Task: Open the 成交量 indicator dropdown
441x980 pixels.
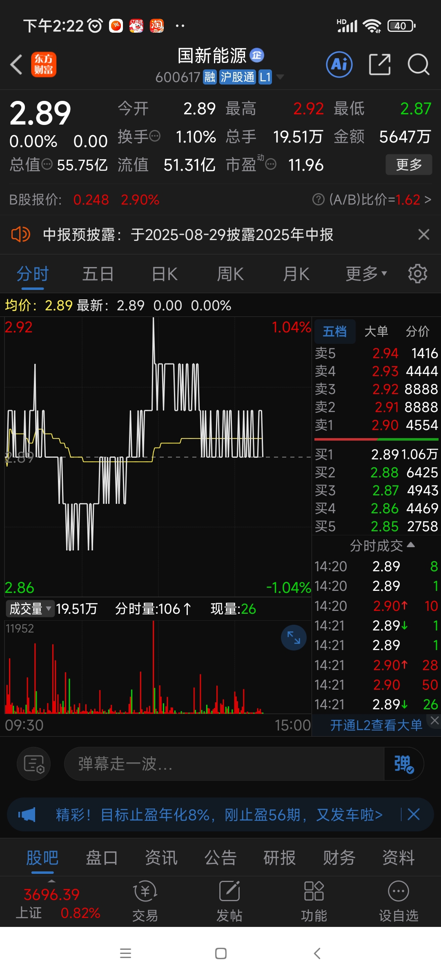Action: [30, 609]
